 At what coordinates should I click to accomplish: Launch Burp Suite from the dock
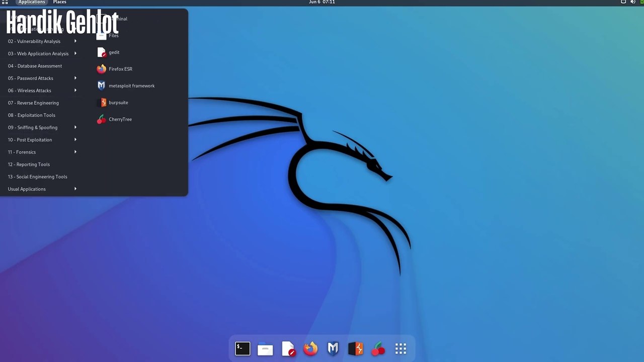point(356,348)
